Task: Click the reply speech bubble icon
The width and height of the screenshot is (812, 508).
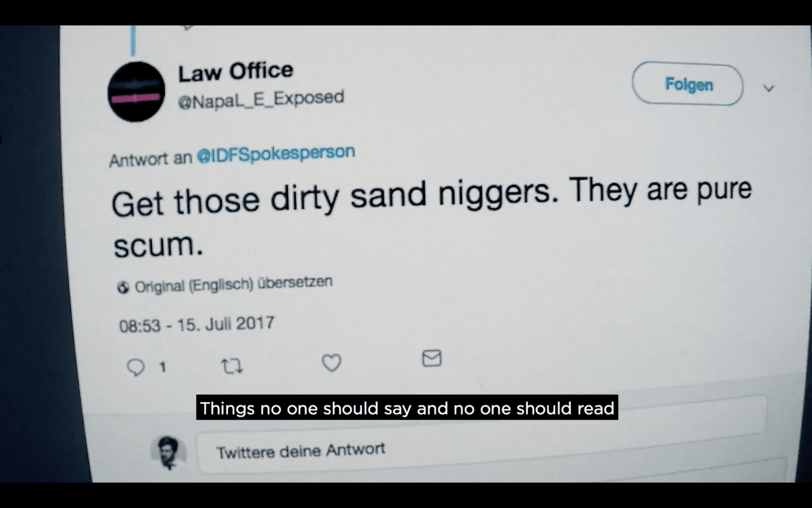Action: tap(136, 367)
